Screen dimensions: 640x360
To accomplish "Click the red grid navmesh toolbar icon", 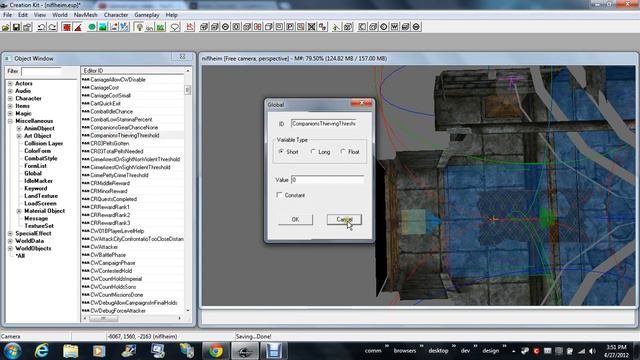I will click(258, 27).
